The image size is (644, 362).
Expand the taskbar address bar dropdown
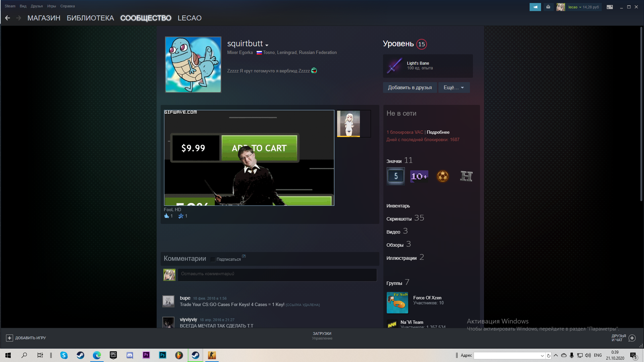(x=542, y=356)
